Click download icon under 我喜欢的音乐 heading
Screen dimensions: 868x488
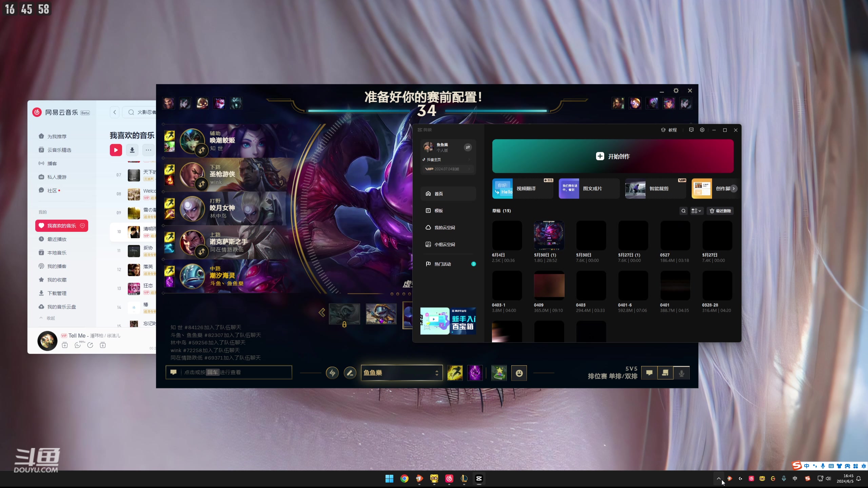[132, 150]
